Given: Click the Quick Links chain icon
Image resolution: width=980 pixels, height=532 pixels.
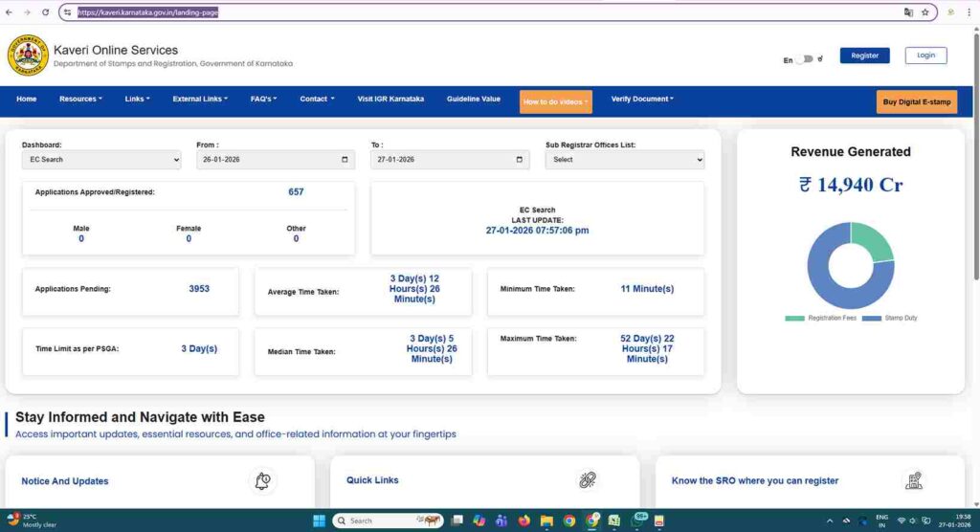Looking at the screenshot, I should 588,480.
